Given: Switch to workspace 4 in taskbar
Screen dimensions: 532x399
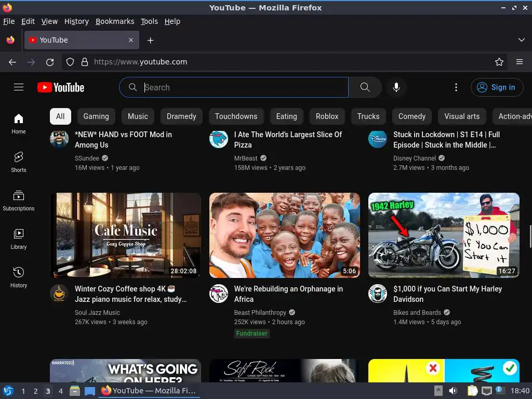Looking at the screenshot, I should coord(60,391).
